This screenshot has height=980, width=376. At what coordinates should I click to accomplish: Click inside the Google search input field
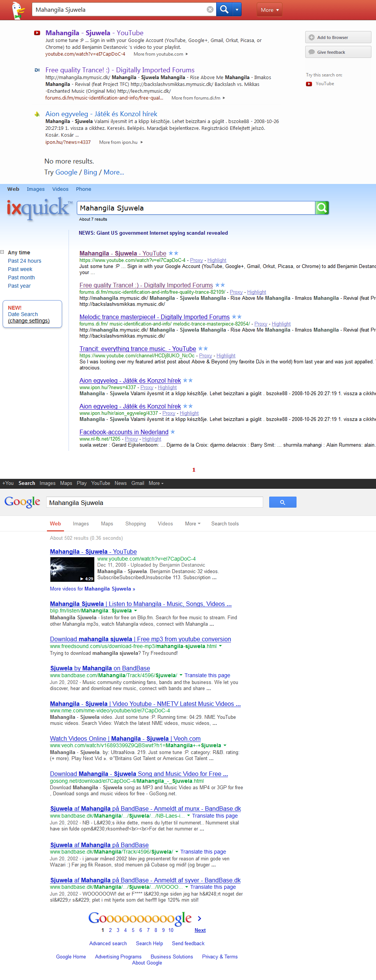(x=154, y=502)
